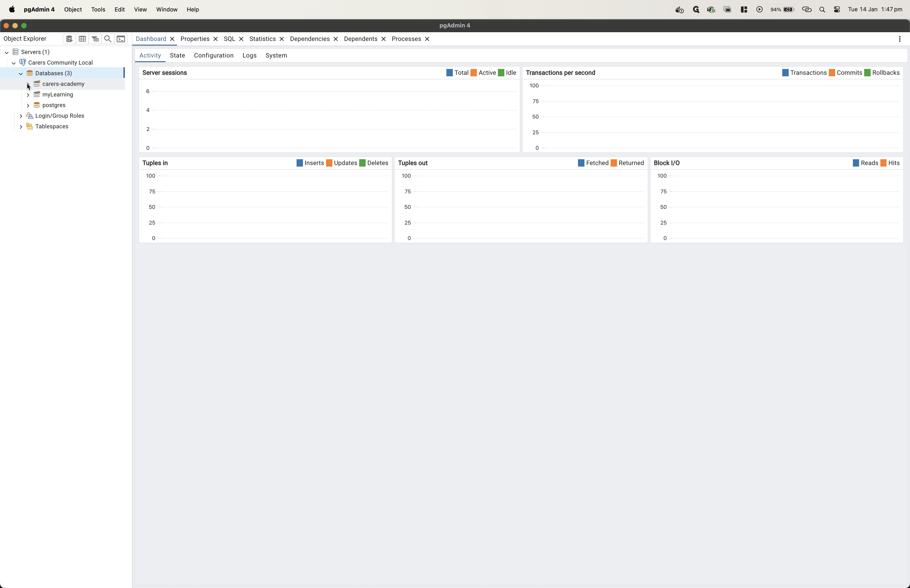910x588 pixels.
Task: Collapse the Carers Community Local server node
Action: [x=14, y=63]
